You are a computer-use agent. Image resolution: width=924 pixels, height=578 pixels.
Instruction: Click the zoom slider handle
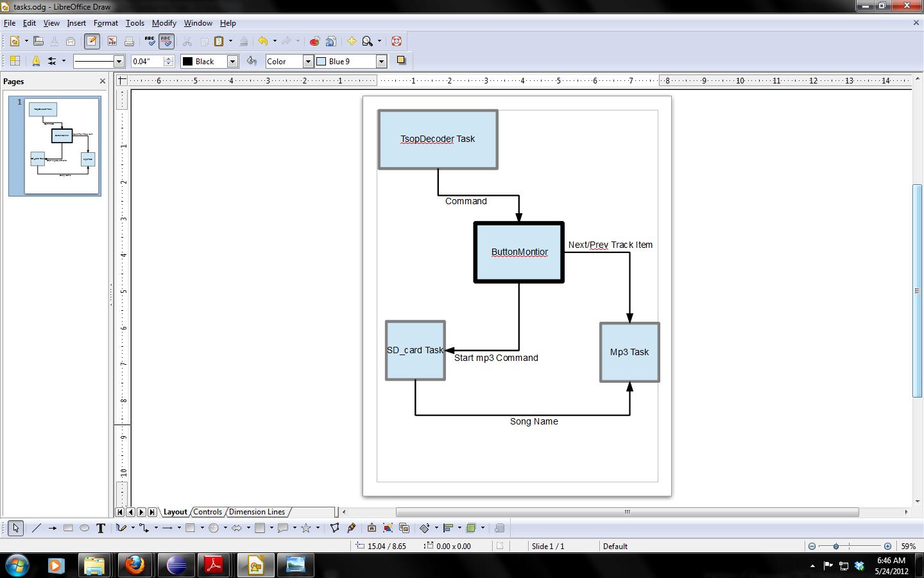click(x=836, y=546)
